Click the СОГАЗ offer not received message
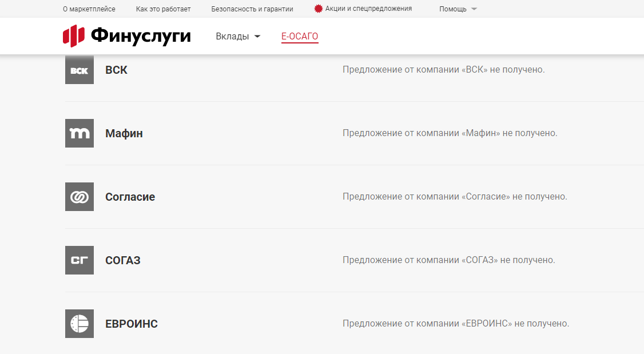This screenshot has width=644, height=354. click(449, 260)
